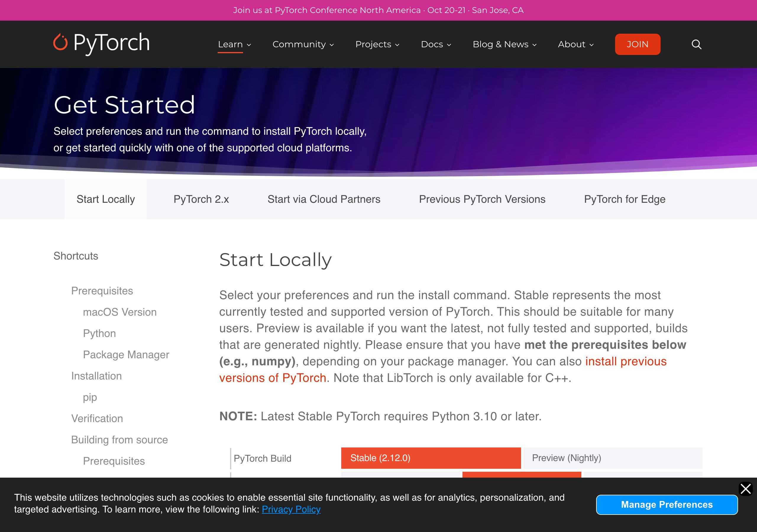
Task: Open the Community menu item
Action: coord(299,44)
